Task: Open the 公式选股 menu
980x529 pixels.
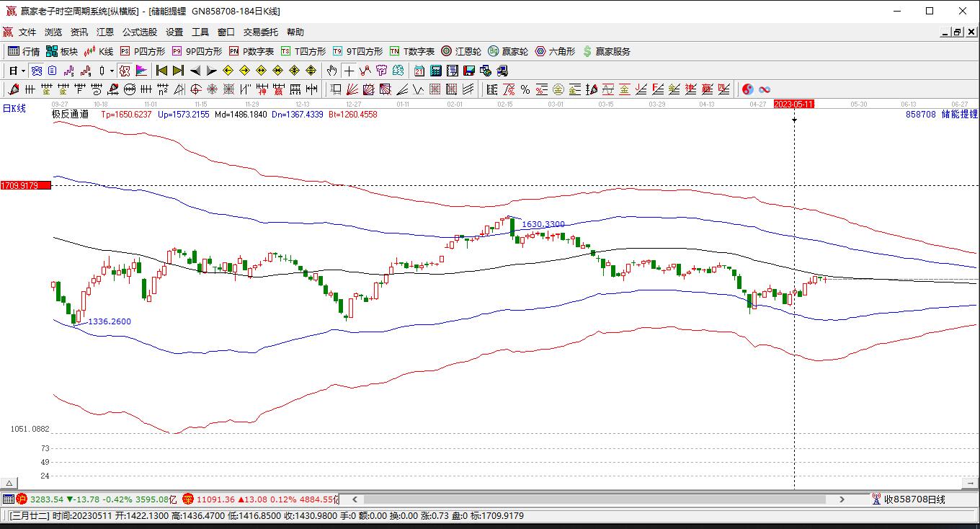Action: tap(139, 32)
